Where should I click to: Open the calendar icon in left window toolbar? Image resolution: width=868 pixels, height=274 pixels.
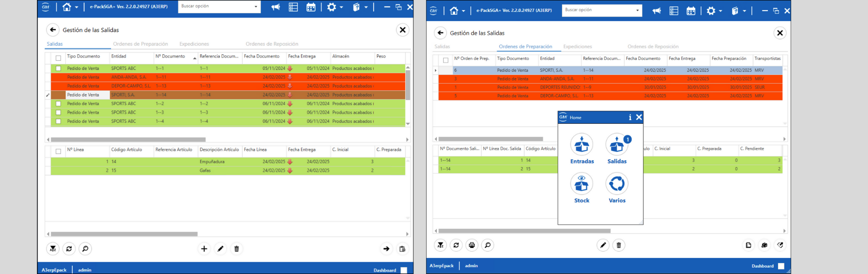(311, 7)
